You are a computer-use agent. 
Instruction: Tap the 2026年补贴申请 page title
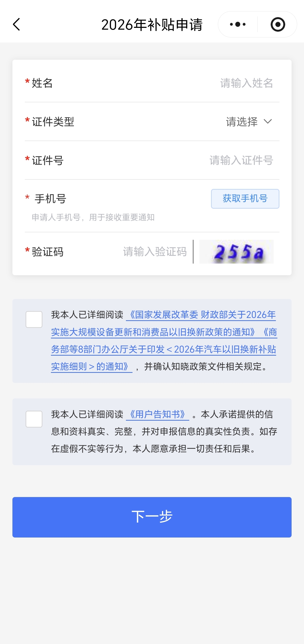(x=152, y=25)
